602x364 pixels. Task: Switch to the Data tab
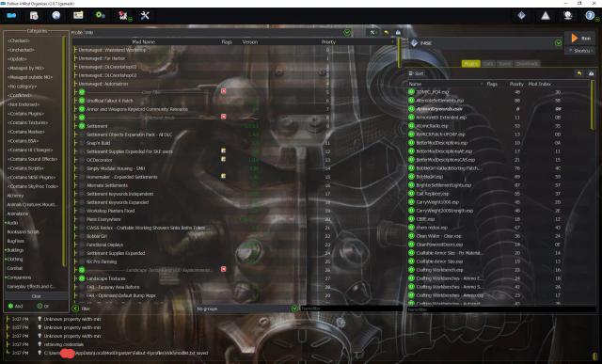click(488, 64)
